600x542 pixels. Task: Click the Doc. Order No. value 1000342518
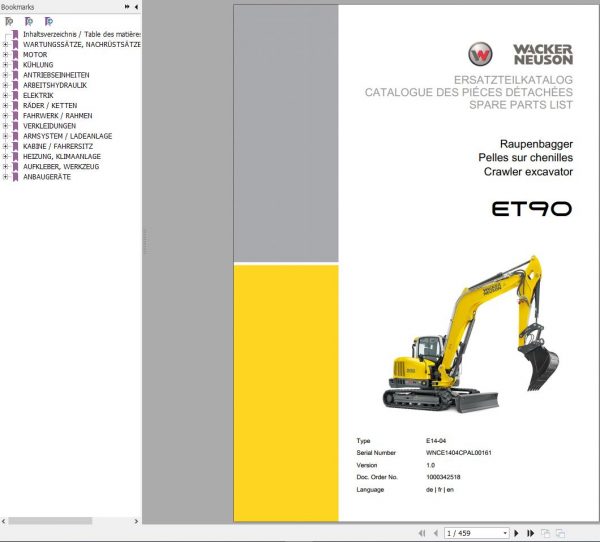443,477
